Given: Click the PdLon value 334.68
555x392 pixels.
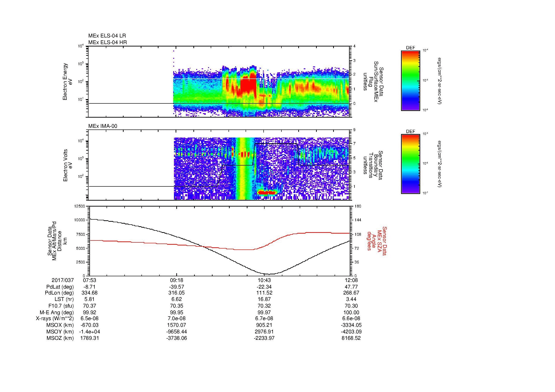Looking at the screenshot, I should coord(89,293).
